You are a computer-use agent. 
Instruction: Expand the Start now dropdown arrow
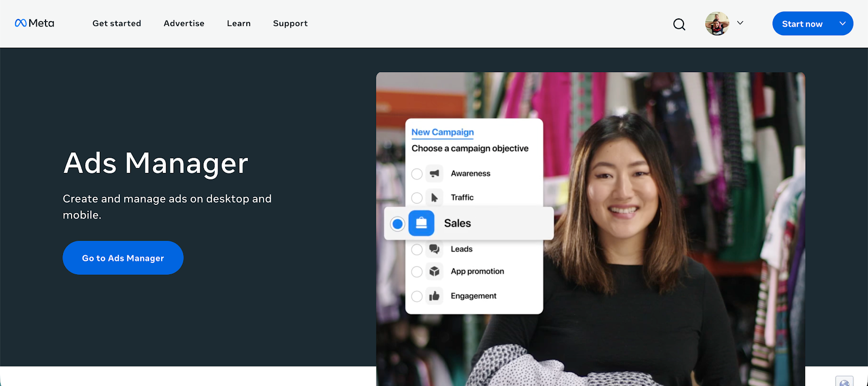[x=843, y=24]
